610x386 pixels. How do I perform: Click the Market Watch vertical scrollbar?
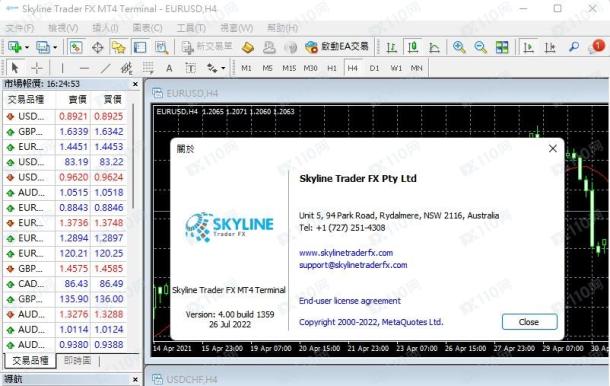click(x=133, y=156)
